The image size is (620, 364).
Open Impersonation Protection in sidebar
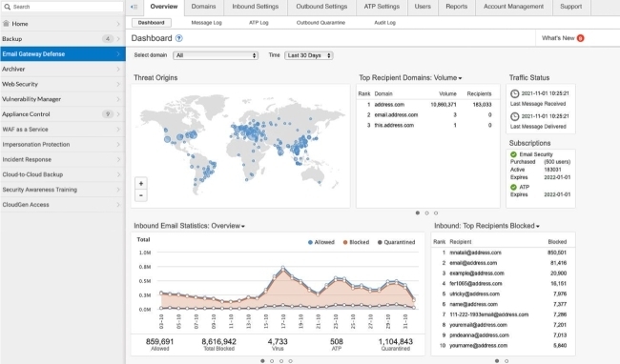[63, 145]
